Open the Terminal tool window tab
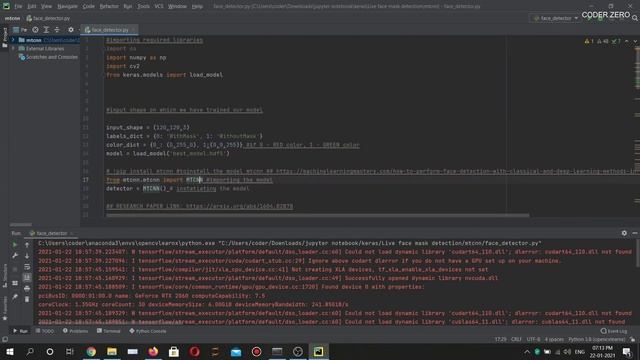This screenshot has width=640, height=360. point(109,331)
